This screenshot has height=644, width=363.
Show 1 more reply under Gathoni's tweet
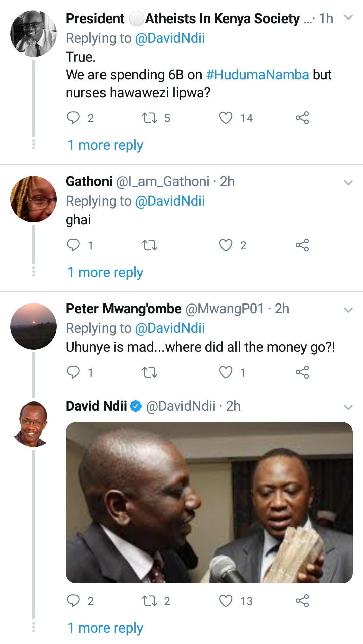coord(105,272)
